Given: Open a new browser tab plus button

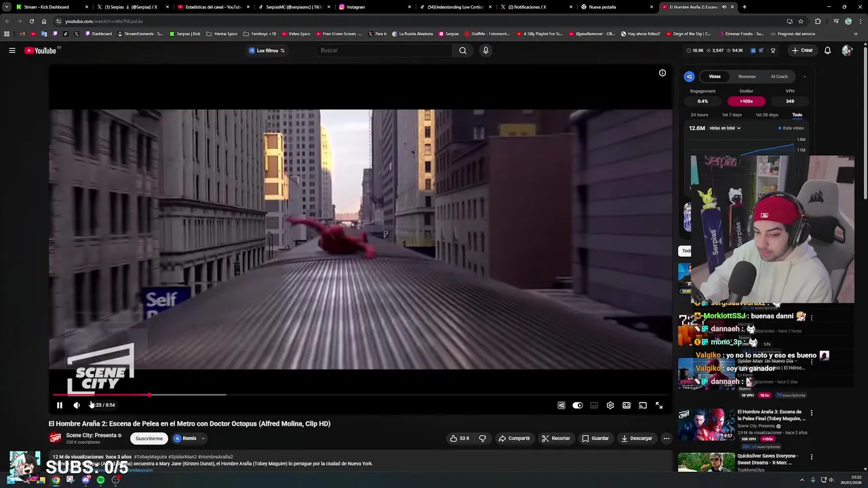Looking at the screenshot, I should click(745, 7).
